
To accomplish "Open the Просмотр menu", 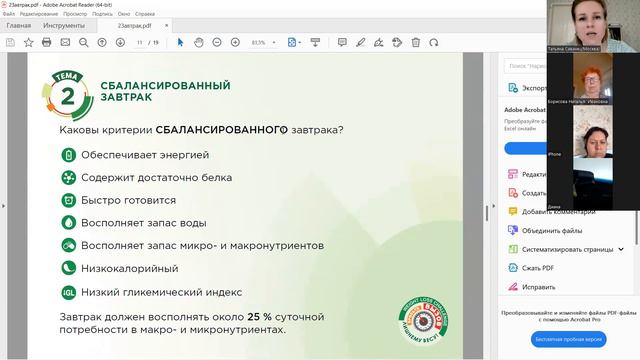I will tap(75, 14).
